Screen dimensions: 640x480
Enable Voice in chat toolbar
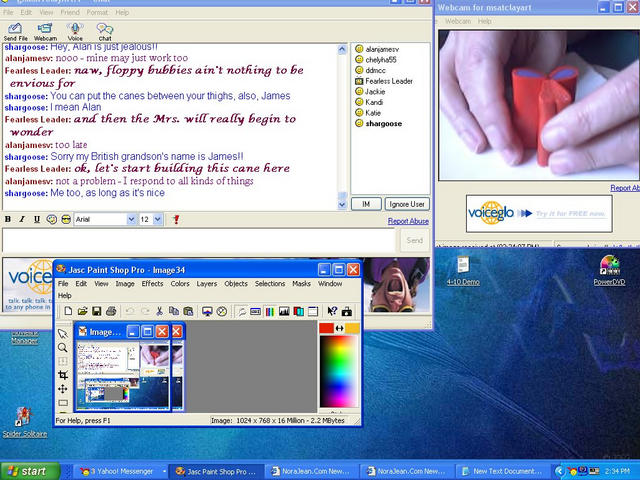pyautogui.click(x=75, y=32)
